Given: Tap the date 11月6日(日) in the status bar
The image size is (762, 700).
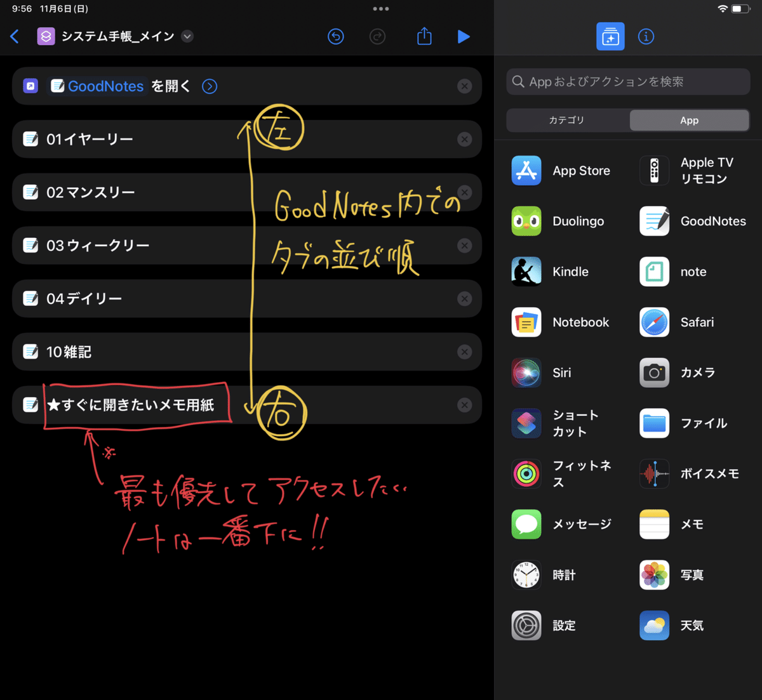Looking at the screenshot, I should (x=64, y=9).
